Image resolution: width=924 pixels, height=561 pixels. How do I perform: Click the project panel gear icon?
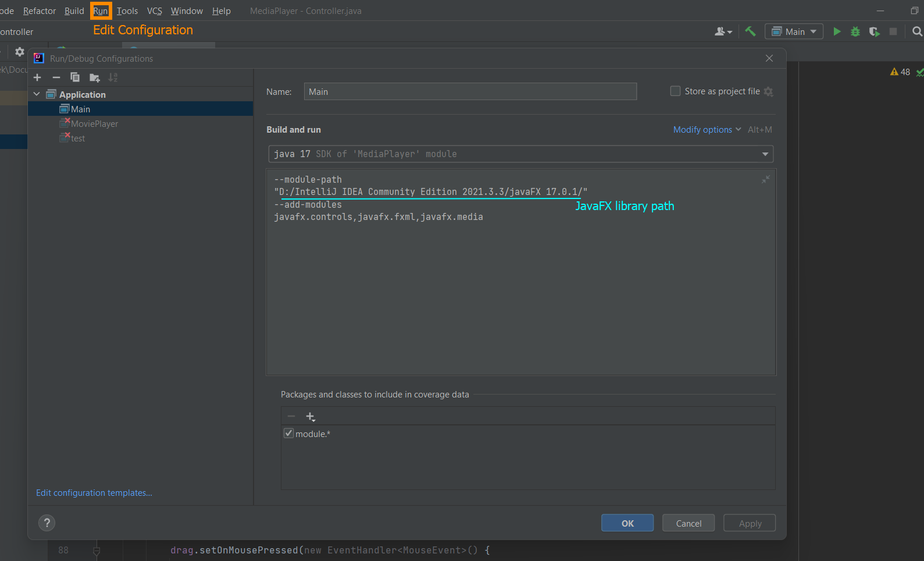point(20,52)
